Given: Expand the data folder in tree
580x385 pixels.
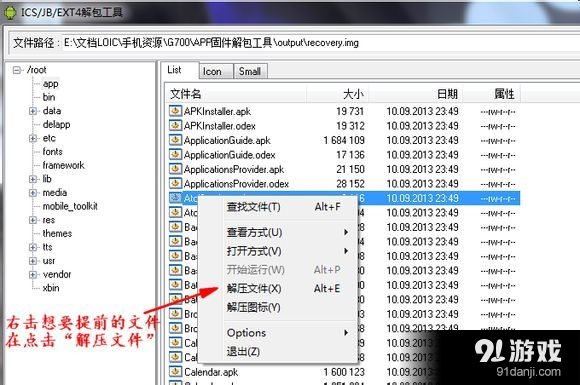Looking at the screenshot, I should click(x=33, y=111).
